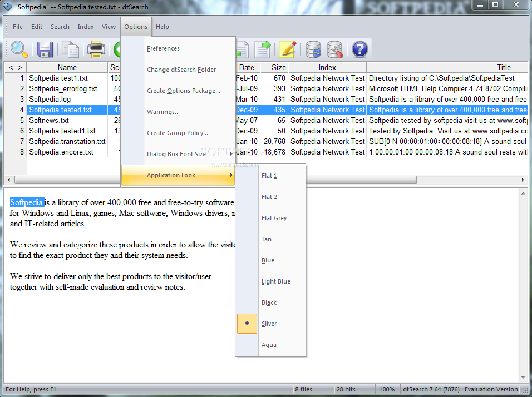This screenshot has width=532, height=397.
Task: Click the <--> column header
Action: coord(16,67)
